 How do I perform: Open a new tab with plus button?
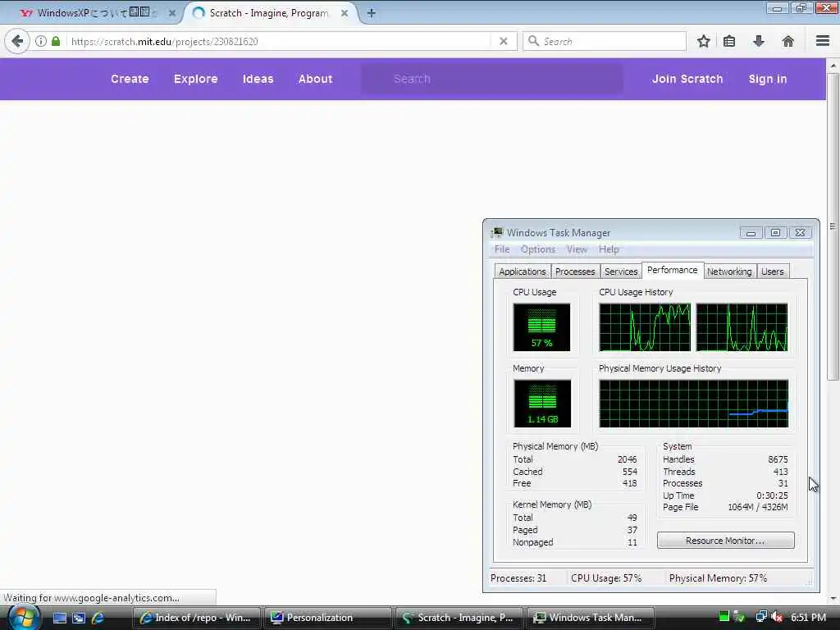[372, 13]
